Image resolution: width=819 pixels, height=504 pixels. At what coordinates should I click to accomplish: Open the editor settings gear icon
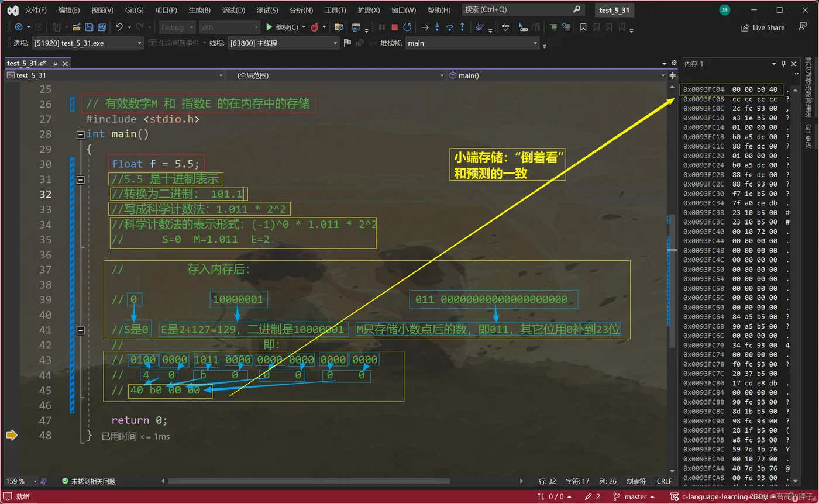pos(673,63)
